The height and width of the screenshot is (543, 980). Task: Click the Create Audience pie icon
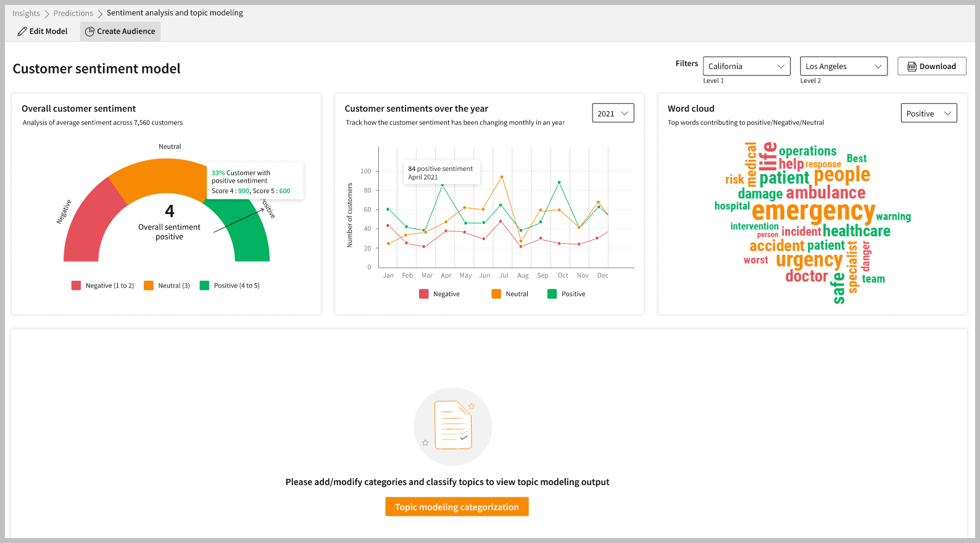pyautogui.click(x=89, y=31)
